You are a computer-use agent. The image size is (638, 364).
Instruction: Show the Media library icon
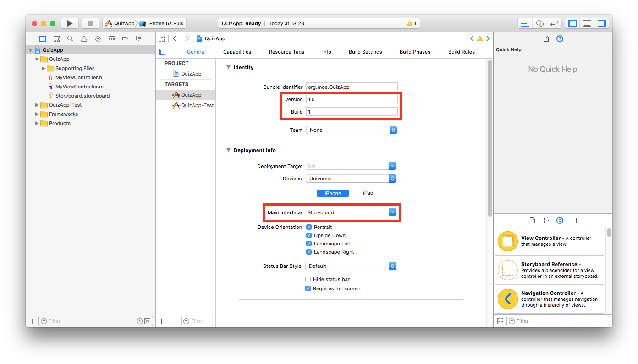573,220
